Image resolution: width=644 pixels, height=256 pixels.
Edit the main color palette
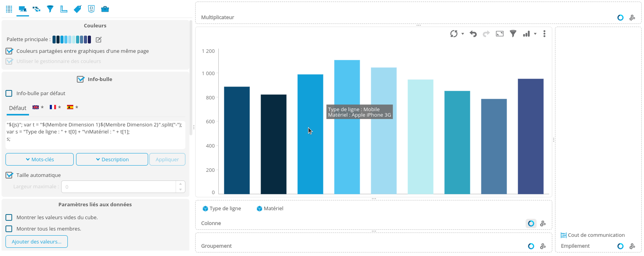(99, 40)
